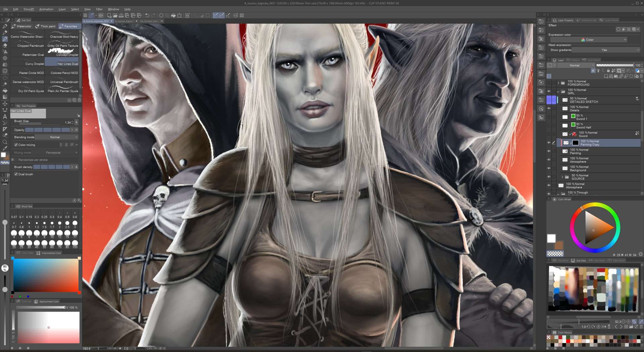Collapse the GIRL folder
The image size is (644, 352).
558,92
